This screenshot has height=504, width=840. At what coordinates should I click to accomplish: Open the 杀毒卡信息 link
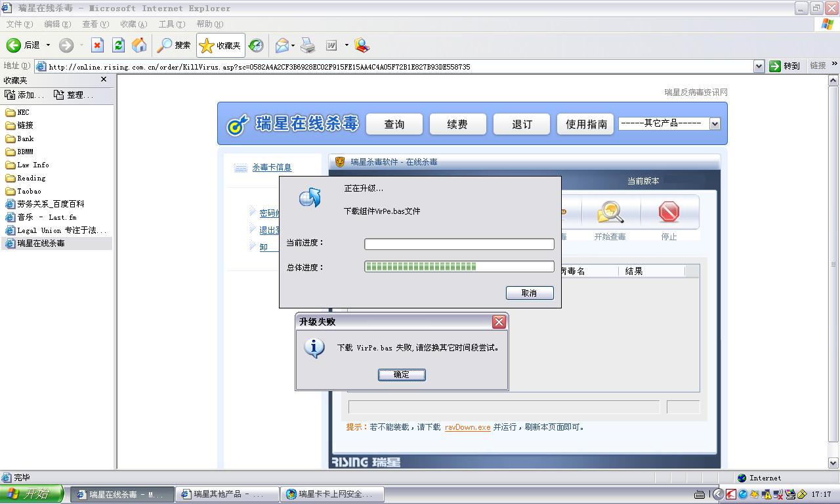(x=272, y=167)
